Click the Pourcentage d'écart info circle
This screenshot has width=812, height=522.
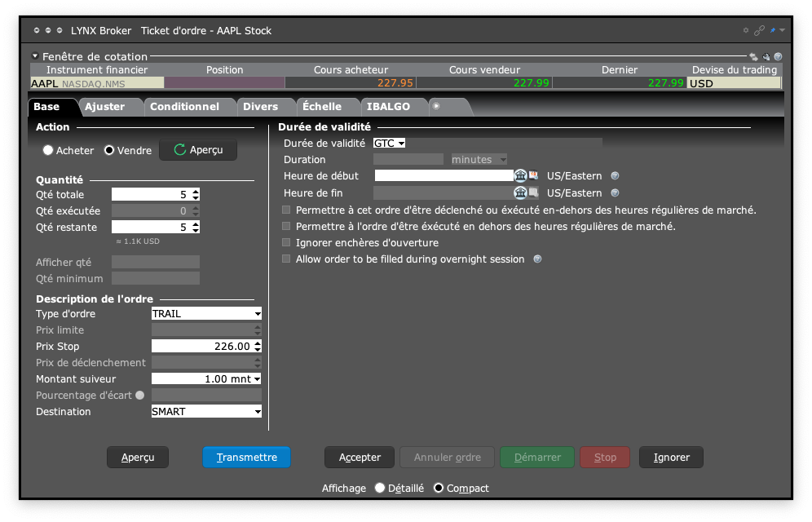click(x=140, y=395)
